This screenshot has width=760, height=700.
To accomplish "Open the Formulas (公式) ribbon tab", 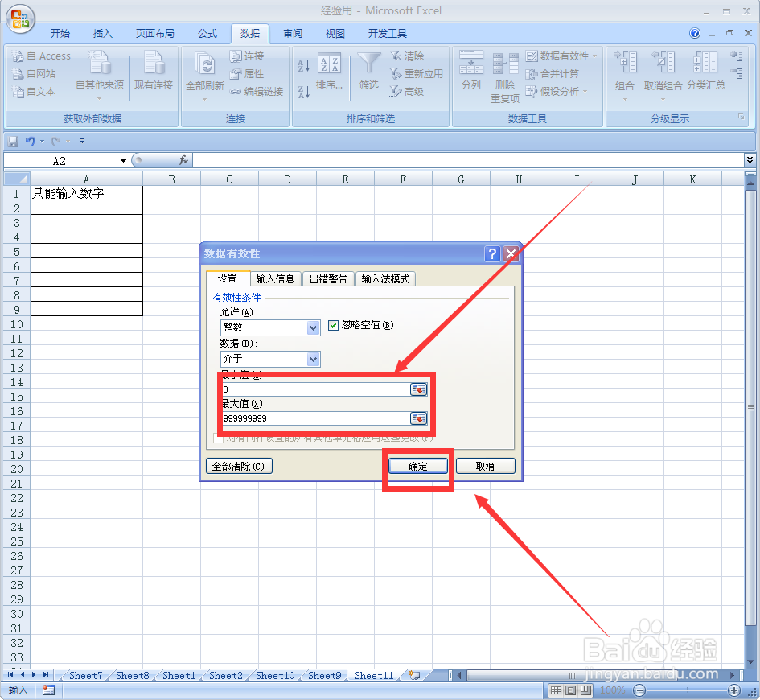I will pyautogui.click(x=207, y=33).
